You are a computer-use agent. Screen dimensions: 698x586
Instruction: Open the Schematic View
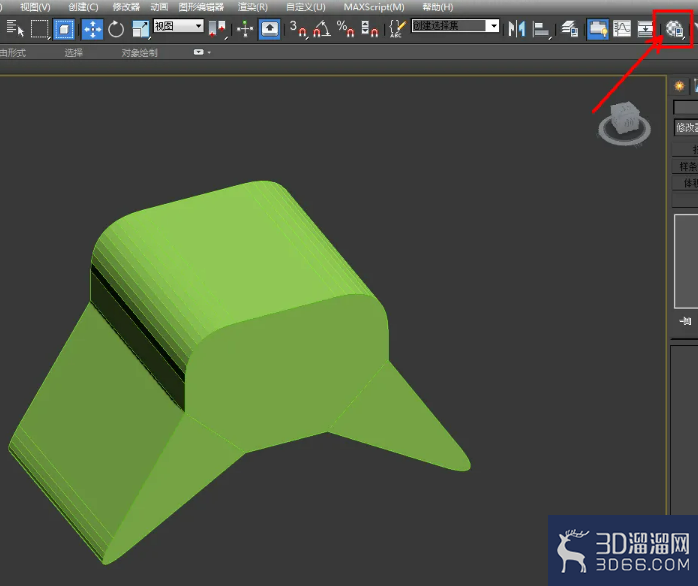pos(645,29)
